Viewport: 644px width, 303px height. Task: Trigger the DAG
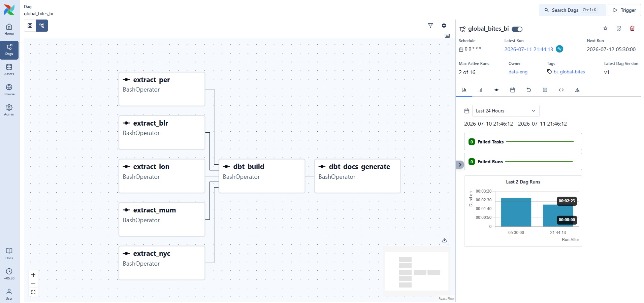[624, 10]
